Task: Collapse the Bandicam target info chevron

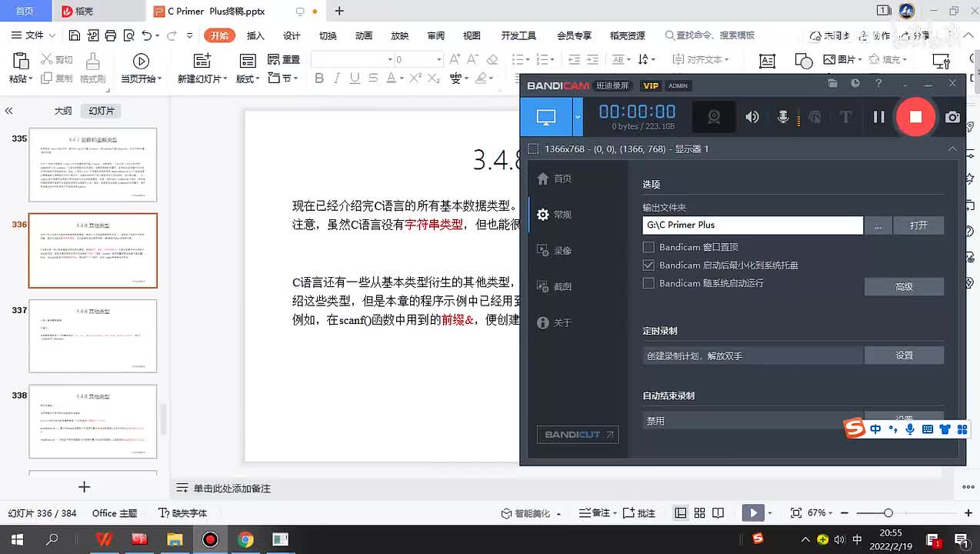Action: 952,149
